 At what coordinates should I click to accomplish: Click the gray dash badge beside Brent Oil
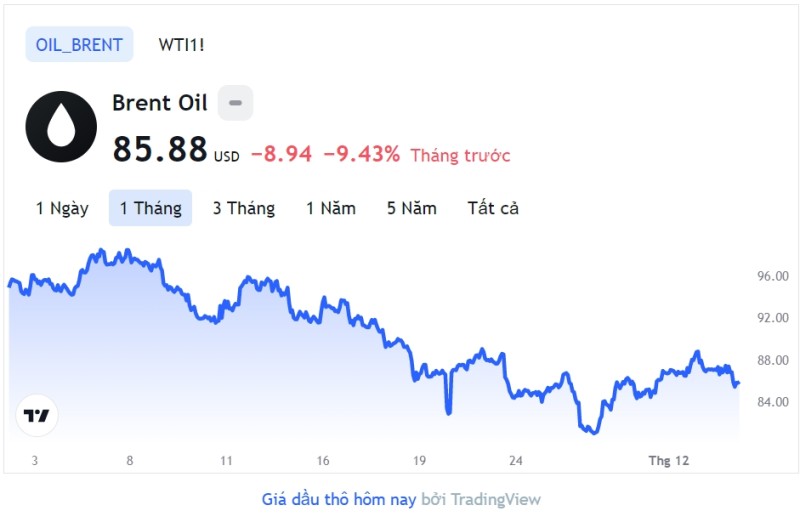pyautogui.click(x=235, y=103)
